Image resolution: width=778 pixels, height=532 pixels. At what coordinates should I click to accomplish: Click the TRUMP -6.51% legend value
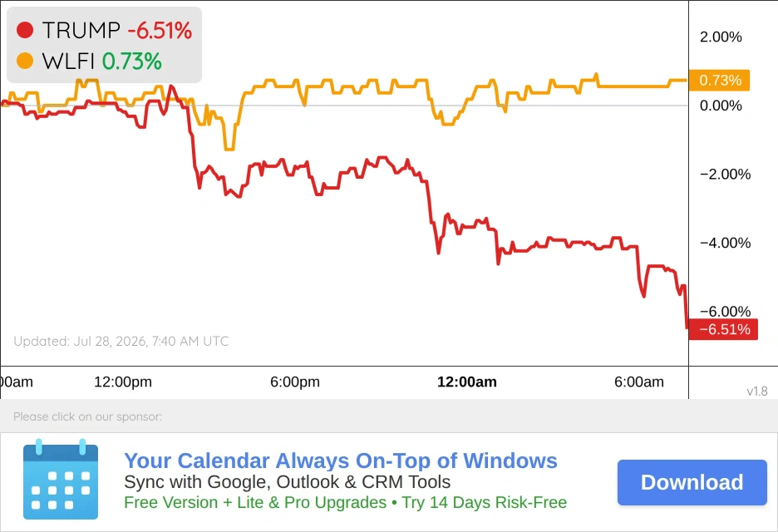160,30
